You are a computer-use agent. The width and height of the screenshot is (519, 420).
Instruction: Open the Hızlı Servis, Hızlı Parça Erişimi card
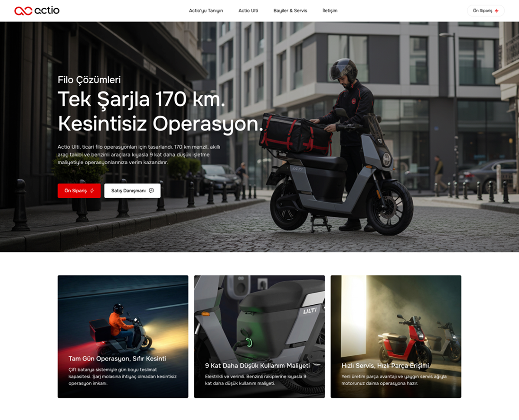pos(396,337)
